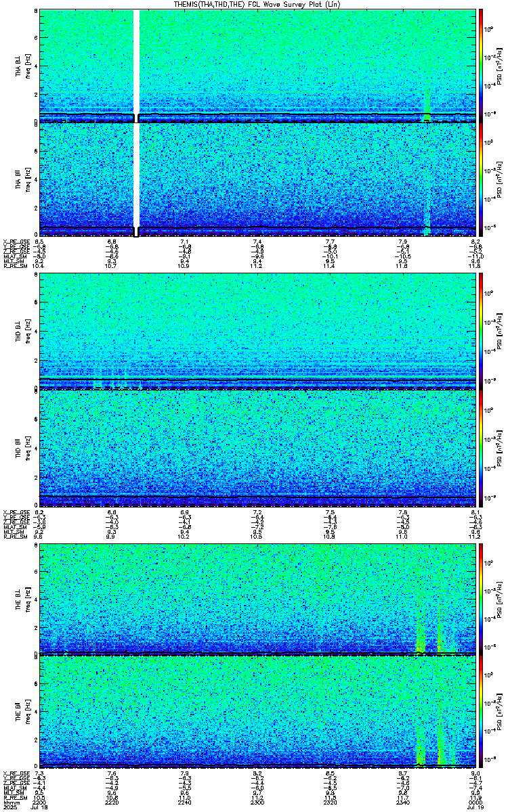Click the 2240 time tick label
Viewport: 508px width, 812px height.
point(185,802)
